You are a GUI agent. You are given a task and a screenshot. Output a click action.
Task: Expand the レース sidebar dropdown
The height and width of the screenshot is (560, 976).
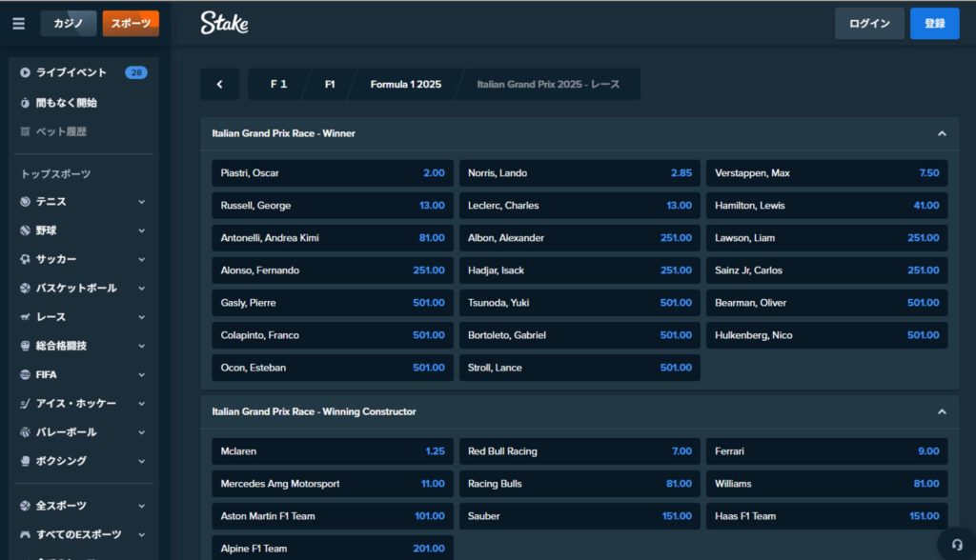(141, 317)
